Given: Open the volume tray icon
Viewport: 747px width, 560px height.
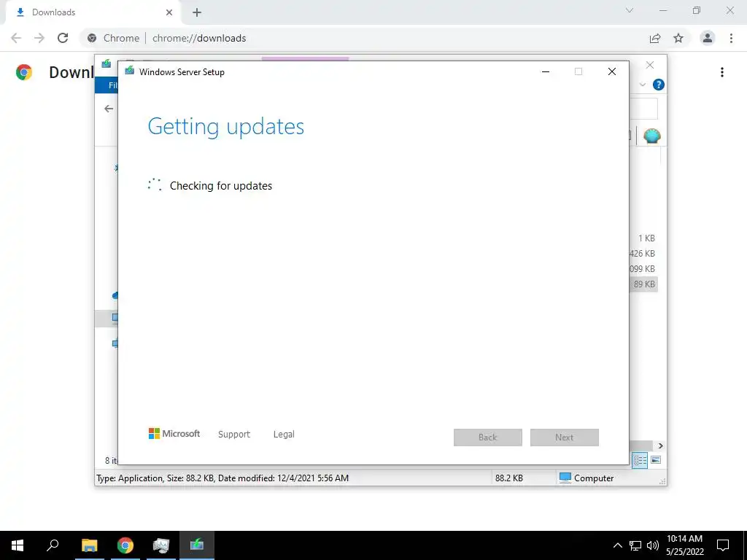Looking at the screenshot, I should [x=653, y=545].
